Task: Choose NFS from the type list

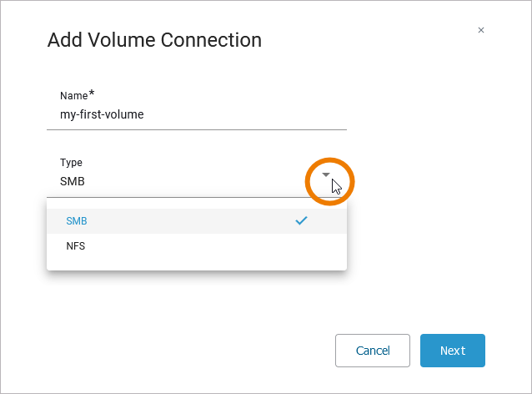Action: point(76,246)
